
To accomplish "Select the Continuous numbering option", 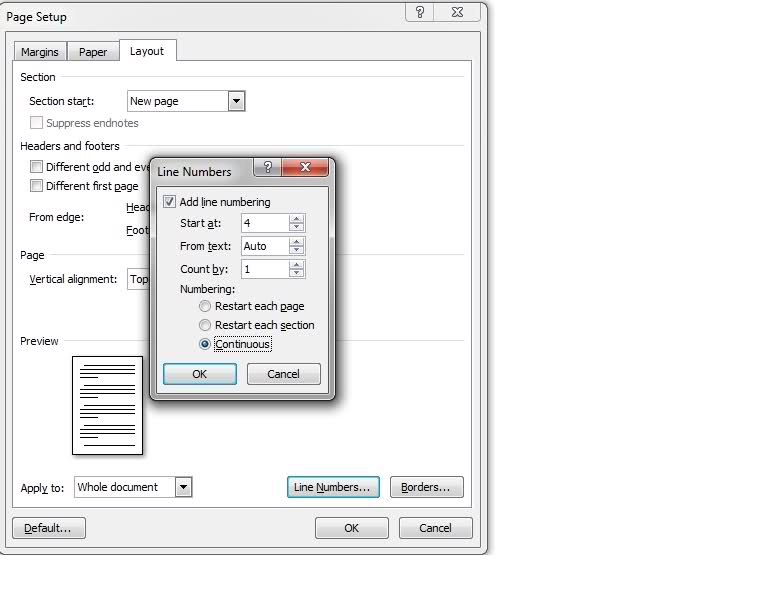I will click(206, 345).
